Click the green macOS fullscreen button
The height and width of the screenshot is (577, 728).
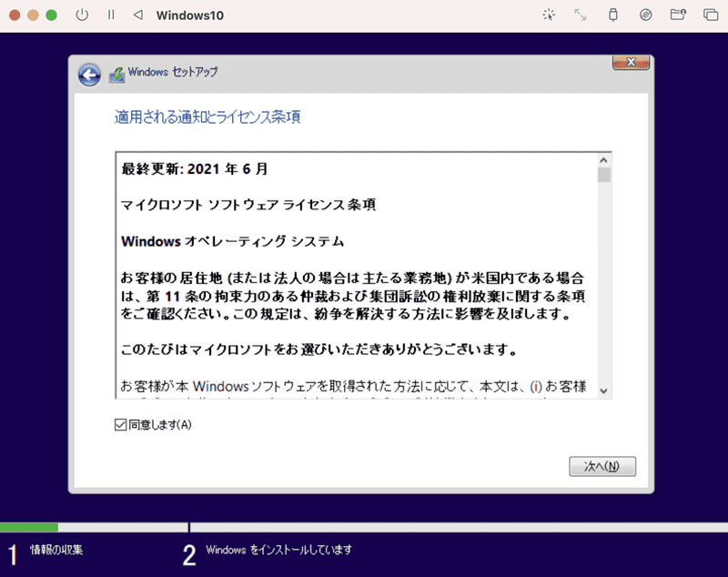pyautogui.click(x=52, y=15)
